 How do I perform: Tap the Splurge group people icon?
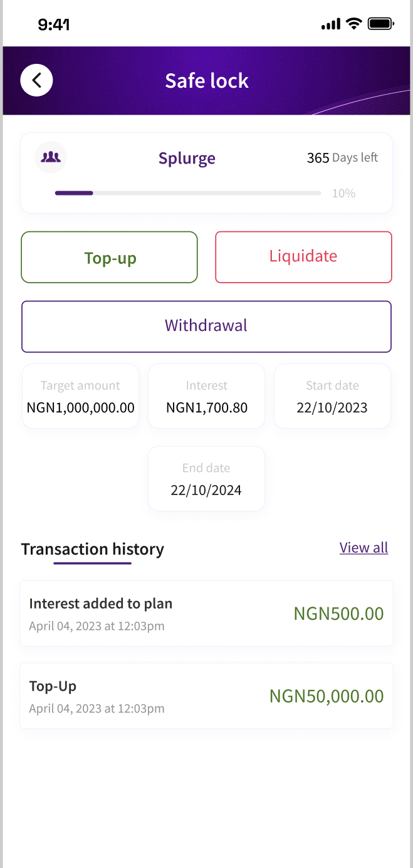click(51, 157)
